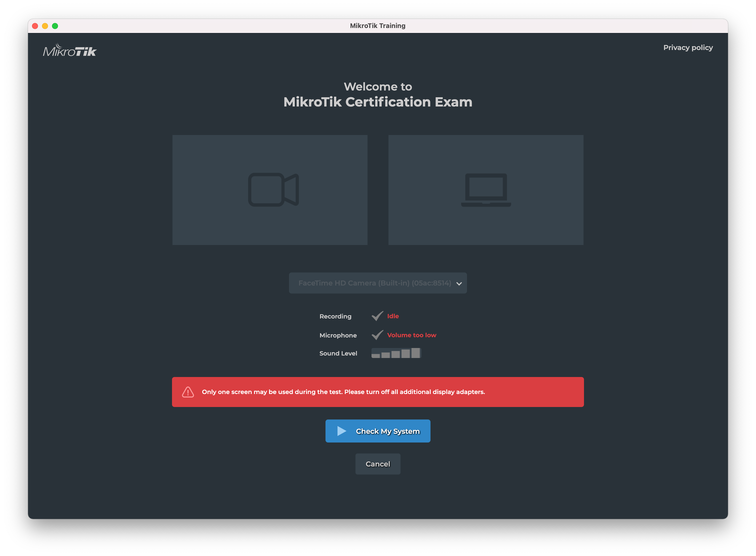The height and width of the screenshot is (556, 756).
Task: Click the play arrow on Check My System
Action: [x=342, y=431]
